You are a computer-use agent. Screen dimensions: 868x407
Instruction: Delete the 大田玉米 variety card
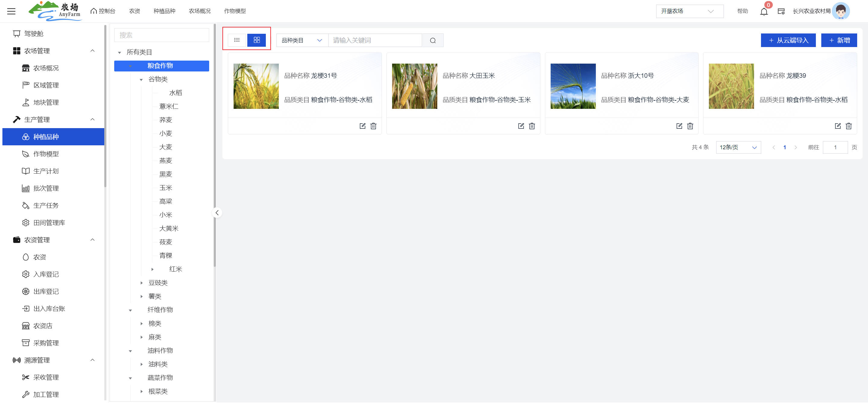(532, 126)
